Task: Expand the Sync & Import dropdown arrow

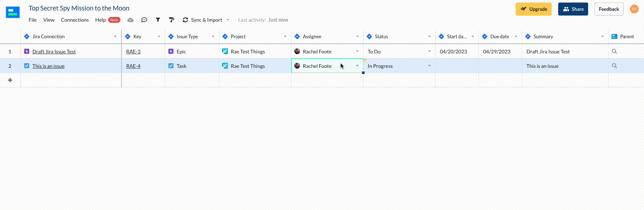Action: point(228,20)
